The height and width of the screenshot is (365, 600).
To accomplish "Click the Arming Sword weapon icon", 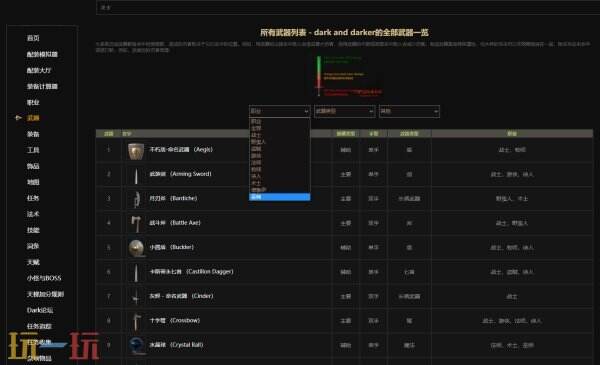I will coord(136,176).
